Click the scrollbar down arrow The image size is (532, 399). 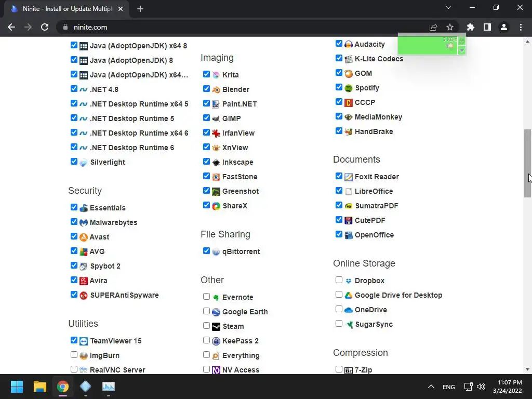click(x=527, y=369)
